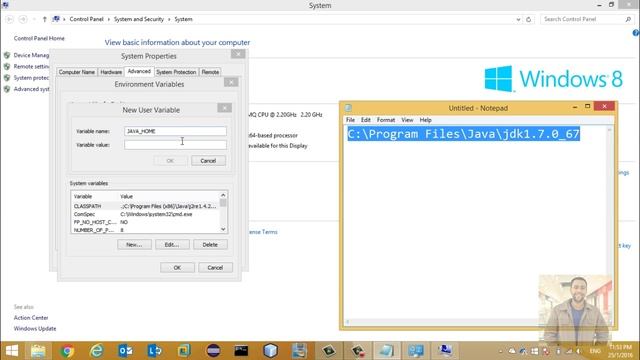This screenshot has width=640, height=360.
Task: Switch to the Hardware tab
Action: coord(111,72)
